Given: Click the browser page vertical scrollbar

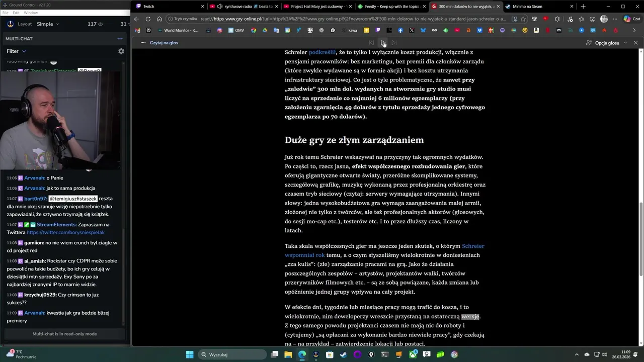Looking at the screenshot, I should click(x=641, y=239).
